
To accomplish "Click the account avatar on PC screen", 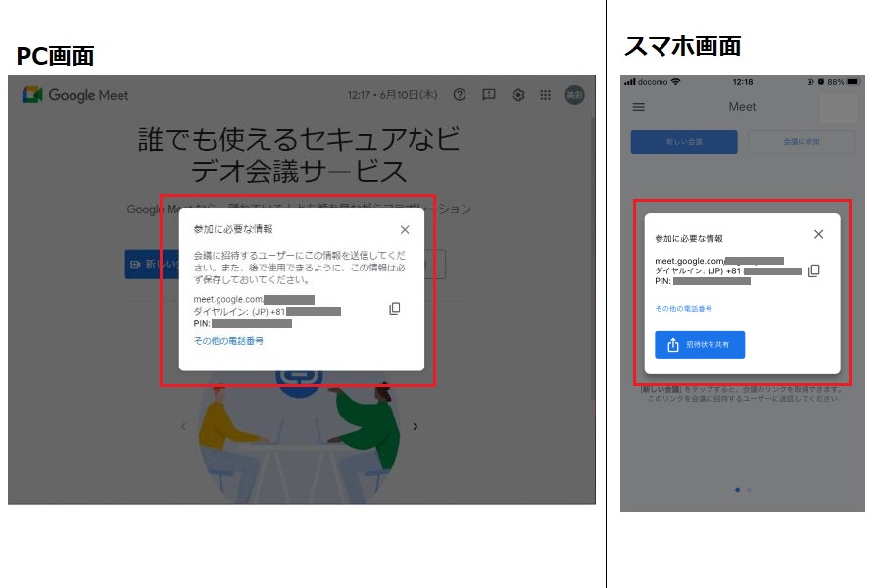I will 574,95.
